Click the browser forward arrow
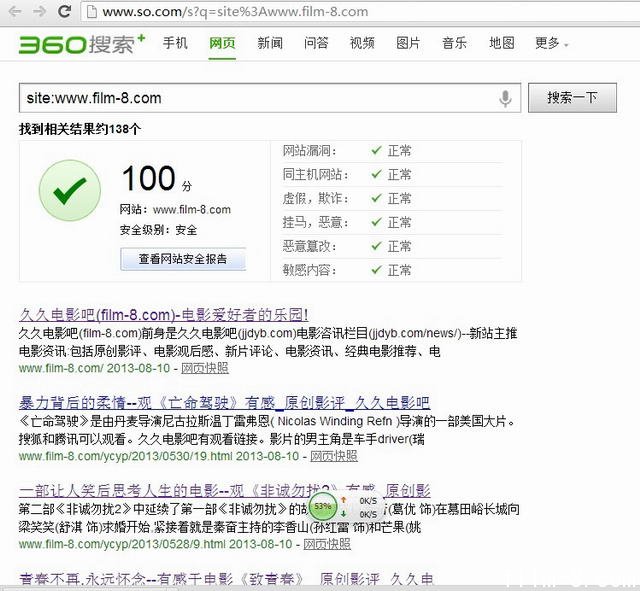 [x=40, y=11]
